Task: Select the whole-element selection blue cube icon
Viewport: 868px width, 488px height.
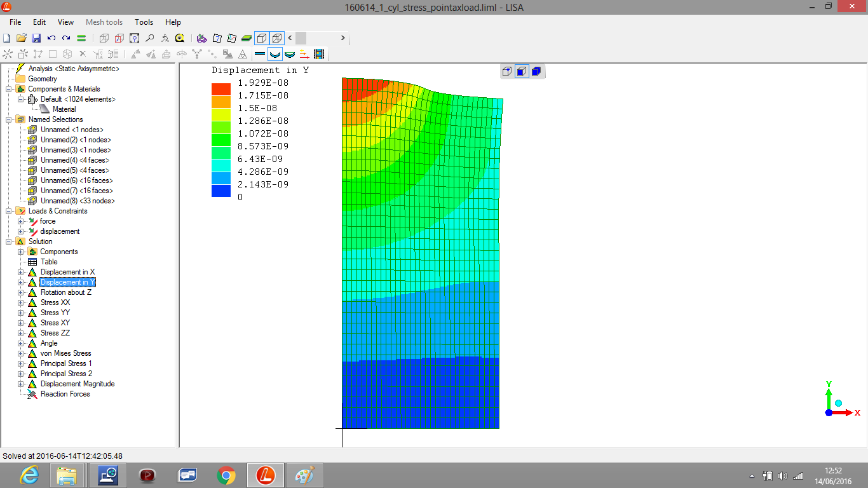Action: 536,71
